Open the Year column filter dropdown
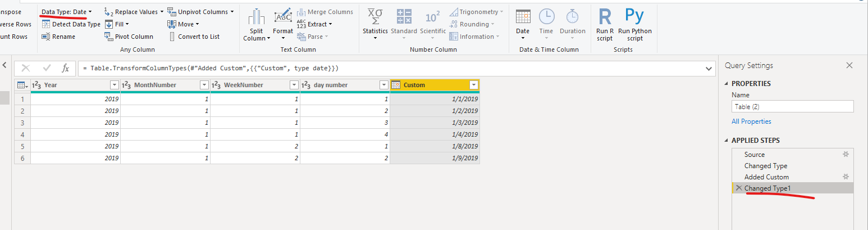Image resolution: width=868 pixels, height=230 pixels. 115,85
